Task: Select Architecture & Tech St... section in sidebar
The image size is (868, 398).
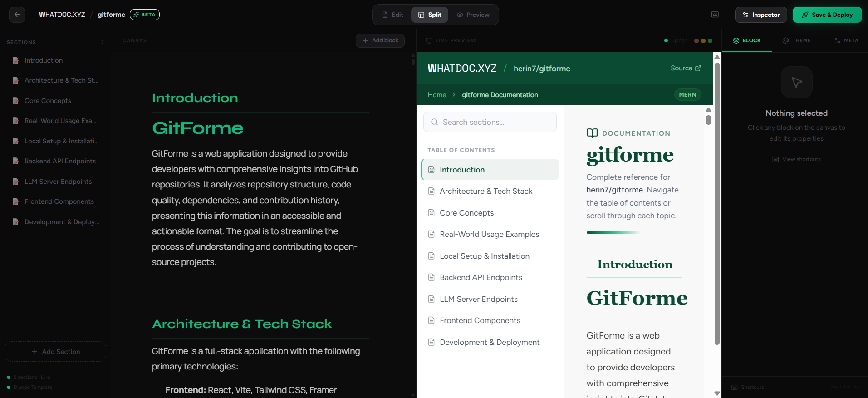Action: (x=55, y=80)
